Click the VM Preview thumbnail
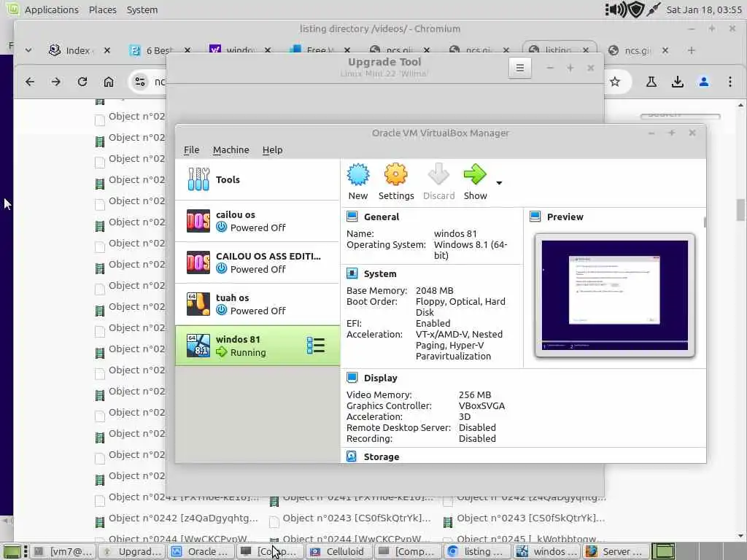The width and height of the screenshot is (747, 560). 614,295
